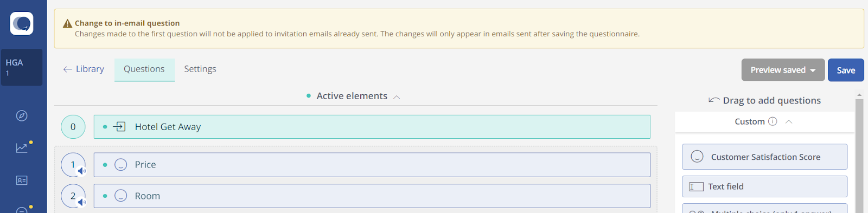Toggle the green status dot on Hotel Get Away
868x213 pixels.
(x=105, y=127)
